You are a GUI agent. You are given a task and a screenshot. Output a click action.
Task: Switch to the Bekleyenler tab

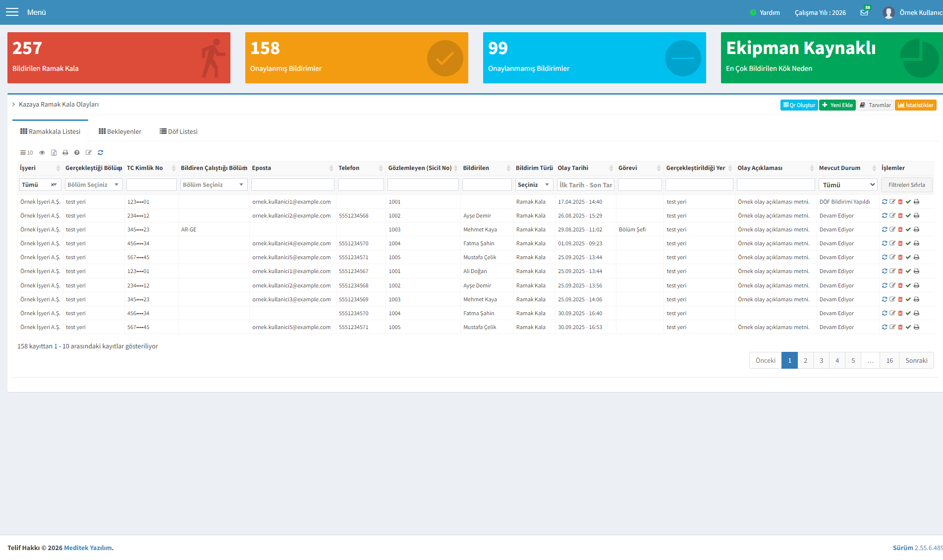(x=120, y=131)
